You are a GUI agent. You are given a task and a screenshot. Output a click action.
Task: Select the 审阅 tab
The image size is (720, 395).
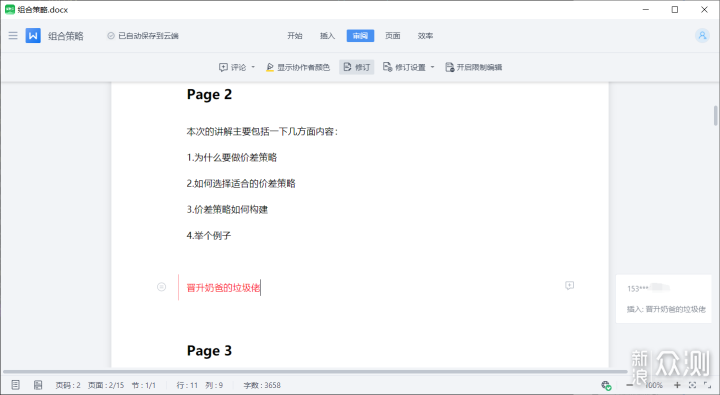pos(360,36)
